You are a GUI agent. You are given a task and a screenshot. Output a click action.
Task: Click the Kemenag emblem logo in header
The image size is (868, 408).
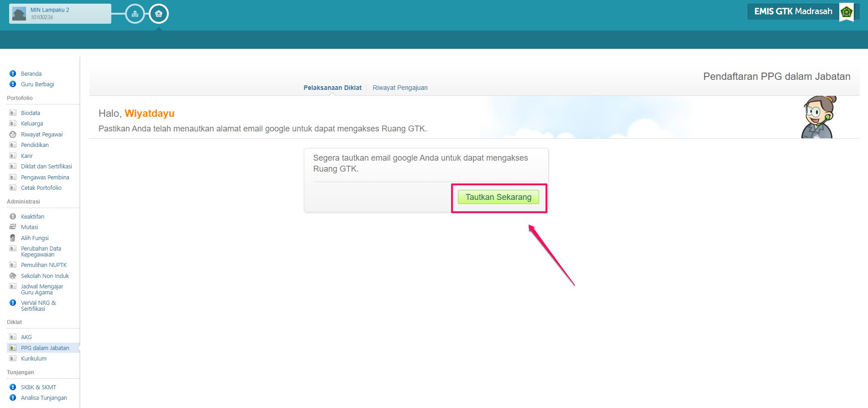pyautogui.click(x=847, y=12)
